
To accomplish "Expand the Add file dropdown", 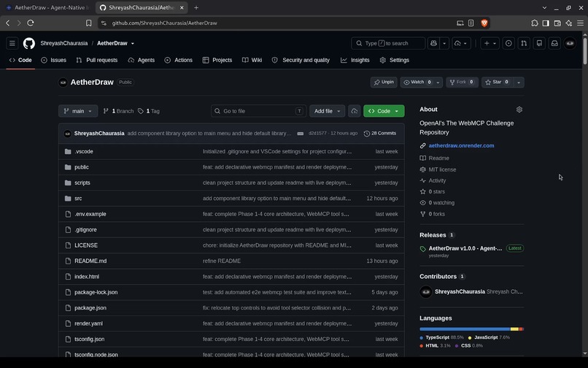I will [327, 111].
